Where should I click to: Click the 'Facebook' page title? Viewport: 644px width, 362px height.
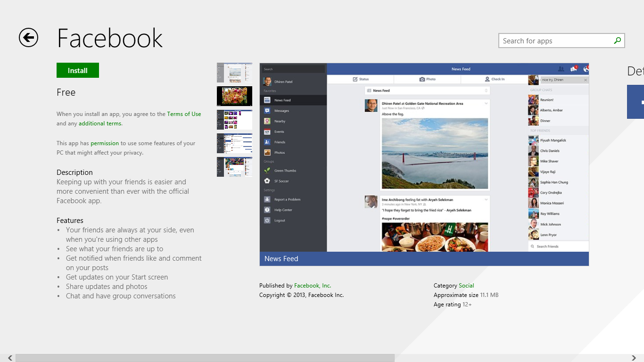pyautogui.click(x=110, y=38)
